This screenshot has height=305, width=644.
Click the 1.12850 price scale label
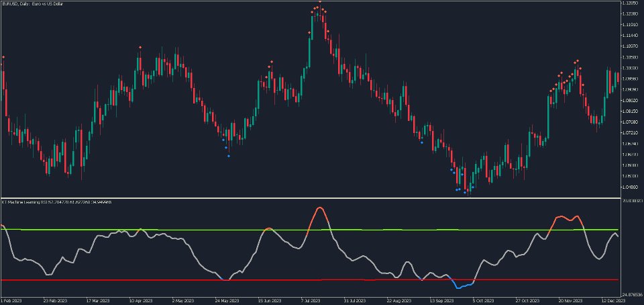[x=630, y=3]
